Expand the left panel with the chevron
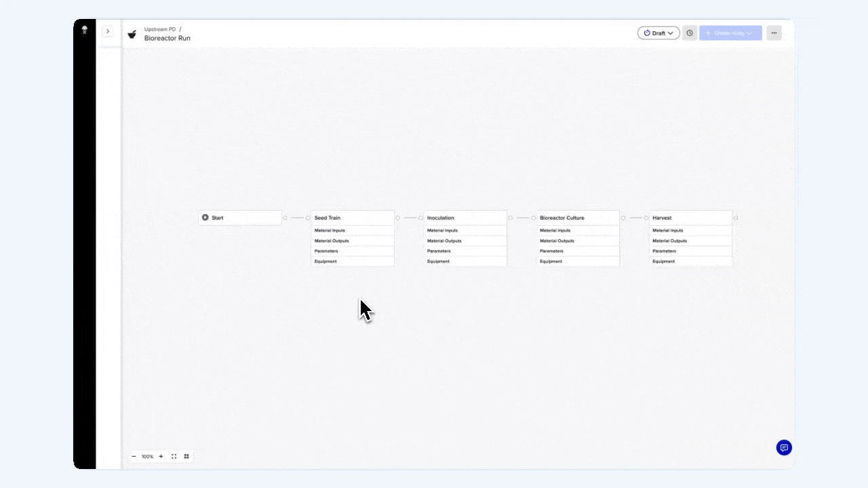Image resolution: width=868 pixels, height=488 pixels. pos(108,31)
